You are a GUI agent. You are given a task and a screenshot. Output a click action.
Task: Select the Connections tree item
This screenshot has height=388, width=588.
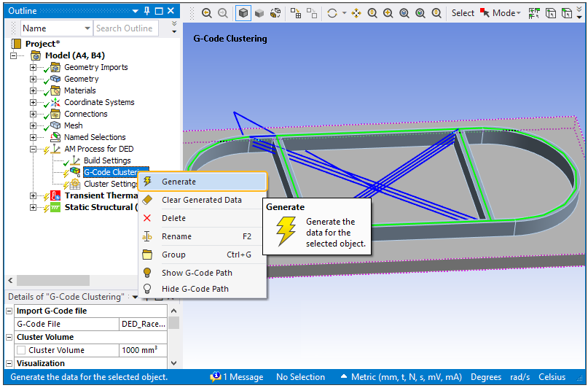click(x=85, y=114)
